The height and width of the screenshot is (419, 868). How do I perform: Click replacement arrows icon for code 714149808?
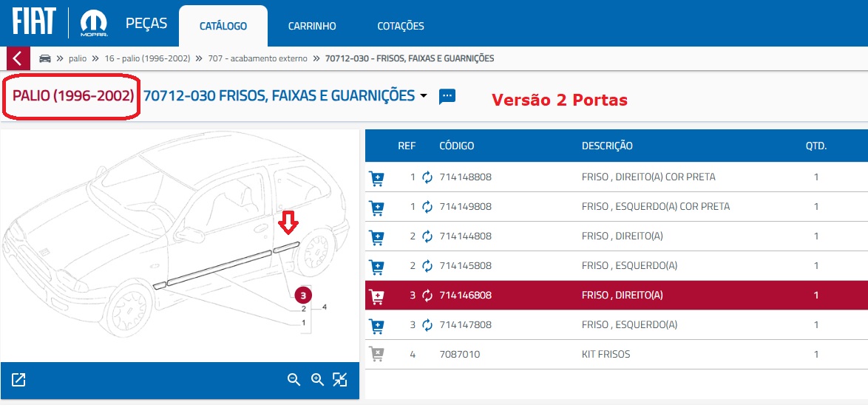[427, 207]
